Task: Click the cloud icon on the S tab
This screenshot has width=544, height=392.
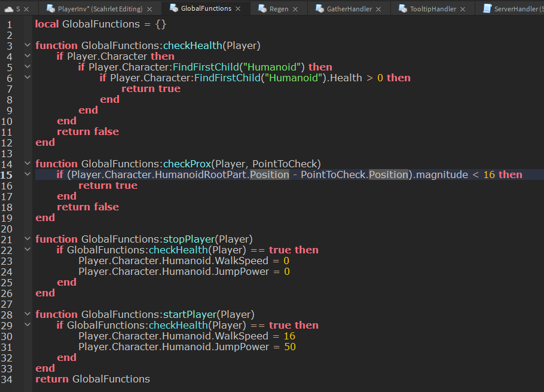Action: coord(9,9)
